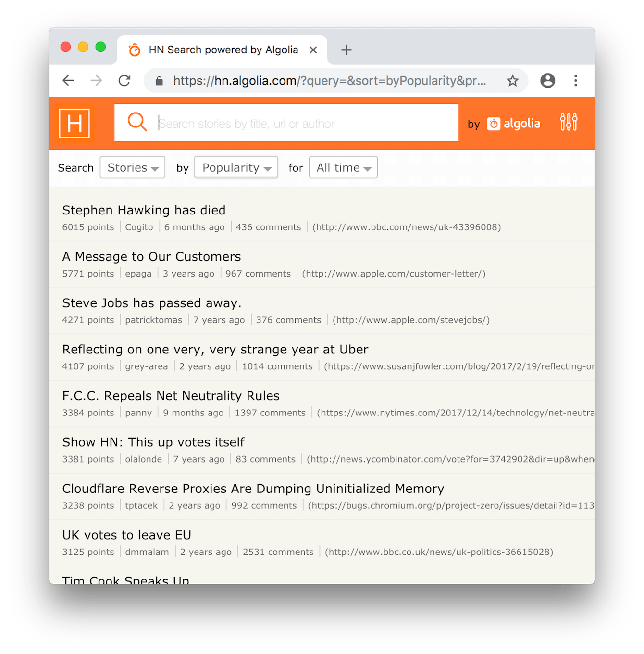The height and width of the screenshot is (654, 644).
Task: Click '3125 points' on UK votes story
Action: pos(88,552)
